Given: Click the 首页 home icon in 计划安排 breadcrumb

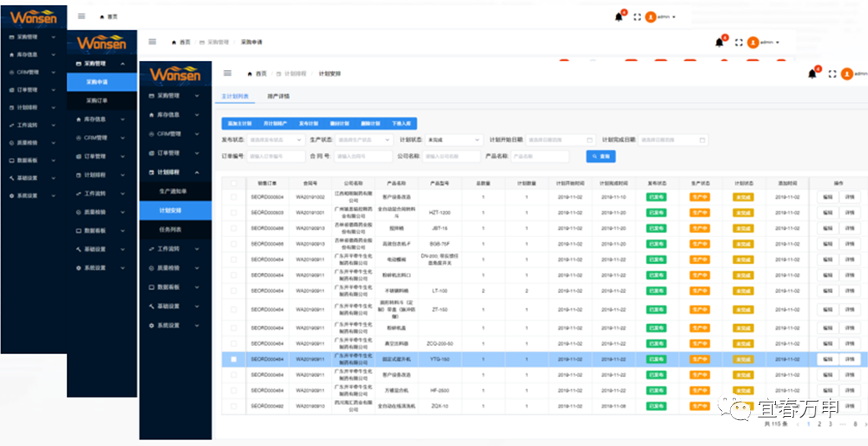Looking at the screenshot, I should [x=250, y=73].
